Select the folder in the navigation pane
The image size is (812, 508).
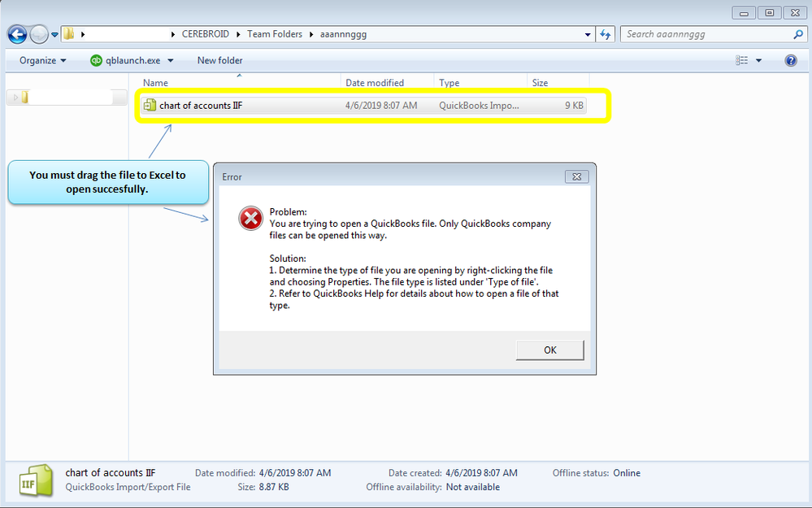pos(25,98)
